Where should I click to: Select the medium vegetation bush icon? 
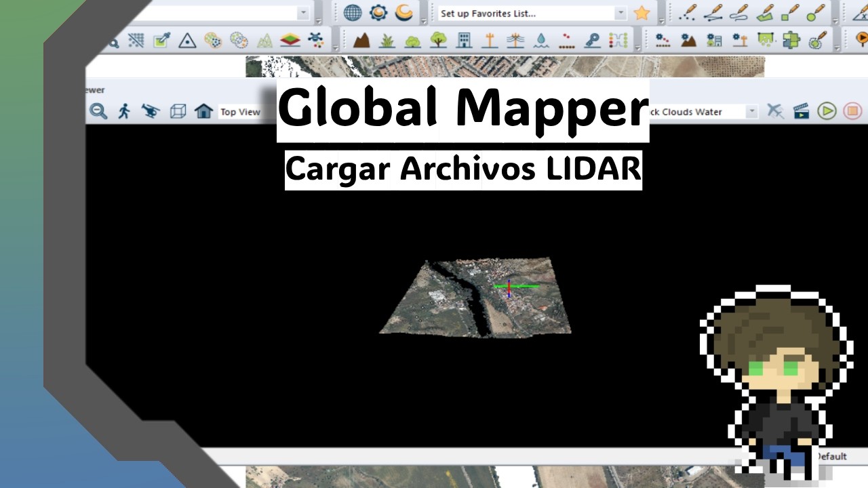[x=413, y=41]
